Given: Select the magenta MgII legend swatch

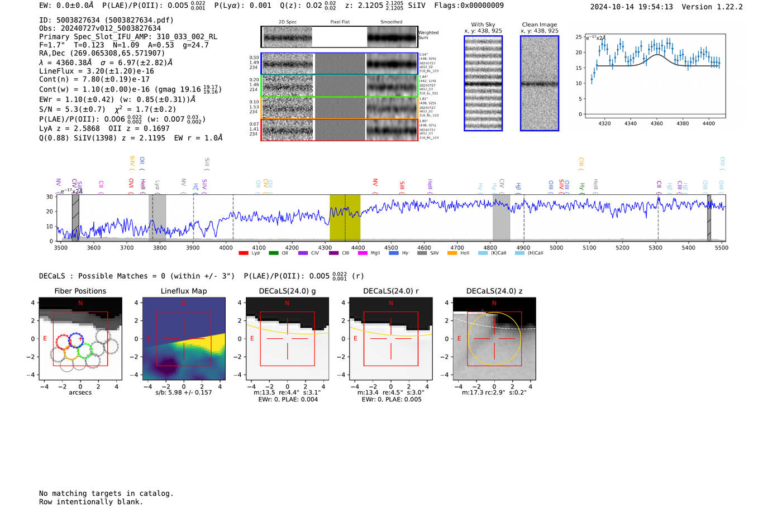Looking at the screenshot, I should click(x=363, y=253).
